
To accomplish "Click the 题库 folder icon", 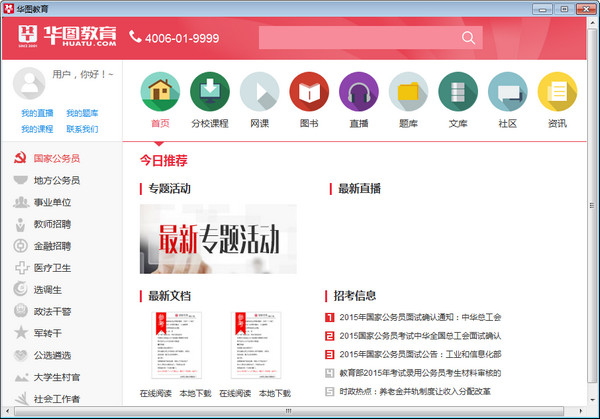I will coord(408,93).
